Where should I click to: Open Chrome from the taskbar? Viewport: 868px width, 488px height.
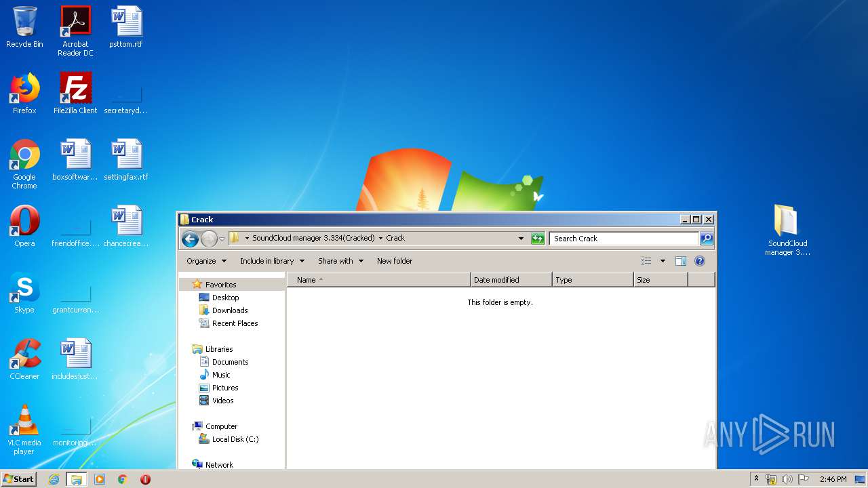click(123, 479)
